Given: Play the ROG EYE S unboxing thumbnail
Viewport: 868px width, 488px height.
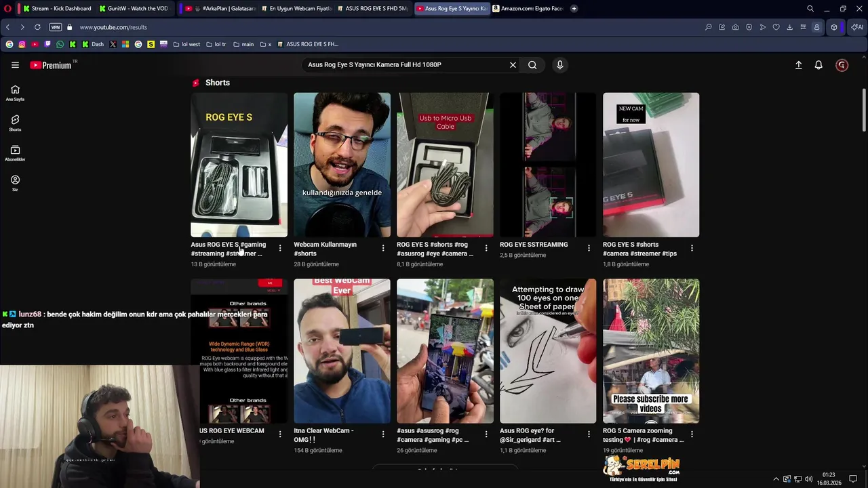Looking at the screenshot, I should click(x=239, y=165).
